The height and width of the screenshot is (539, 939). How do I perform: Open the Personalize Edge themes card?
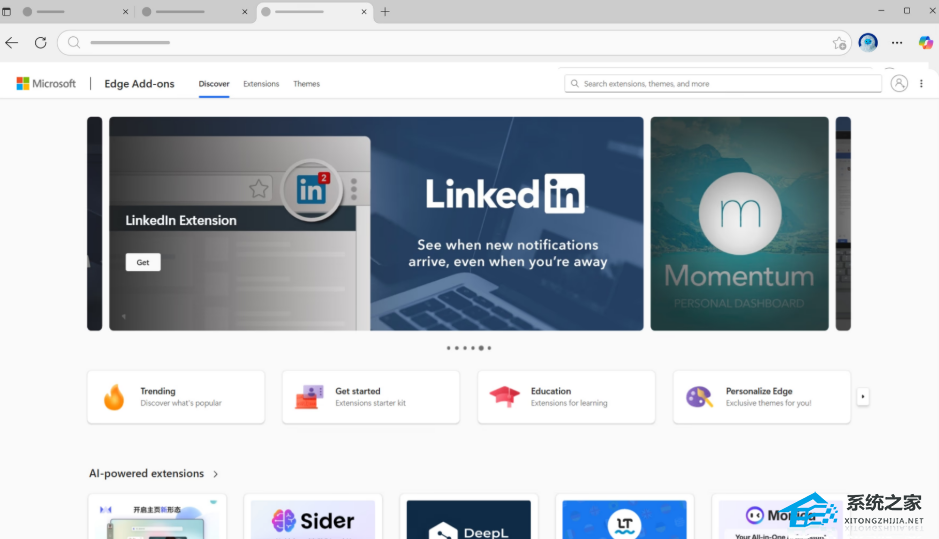pyautogui.click(x=762, y=396)
